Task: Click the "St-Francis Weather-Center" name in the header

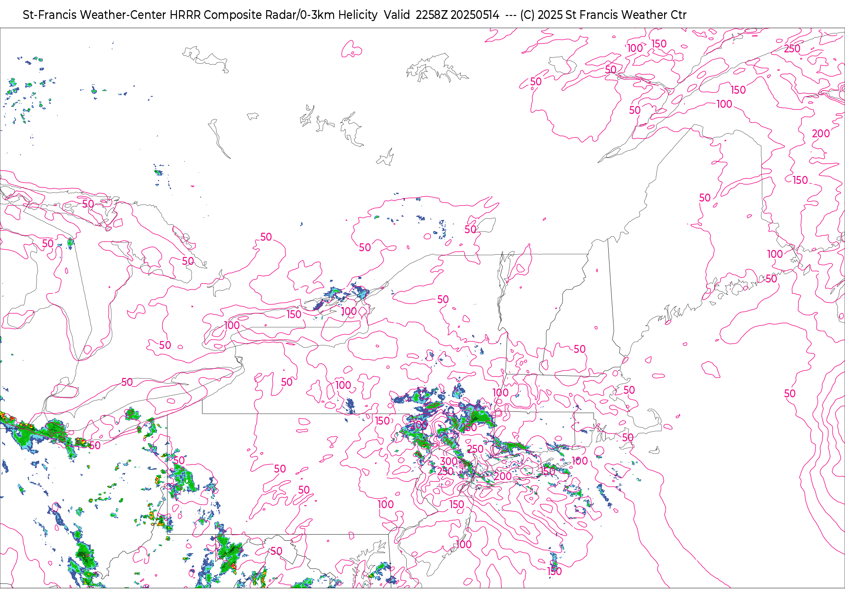Action: tap(95, 15)
